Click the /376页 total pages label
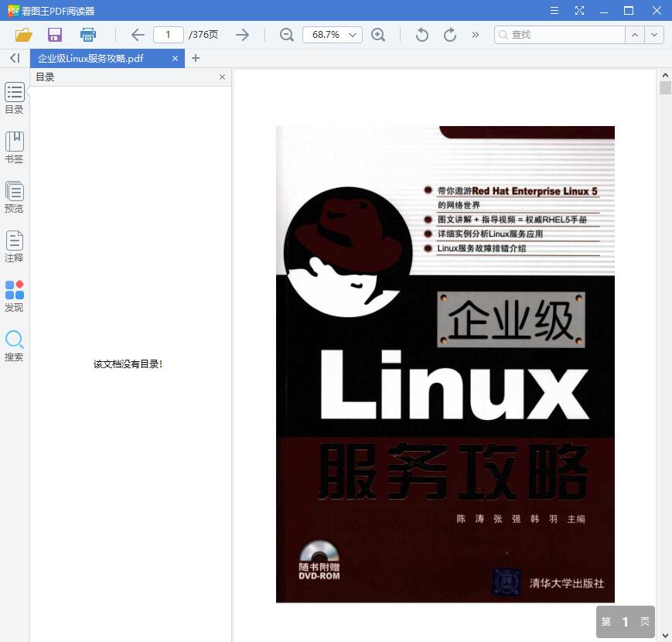The image size is (672, 642). click(203, 35)
